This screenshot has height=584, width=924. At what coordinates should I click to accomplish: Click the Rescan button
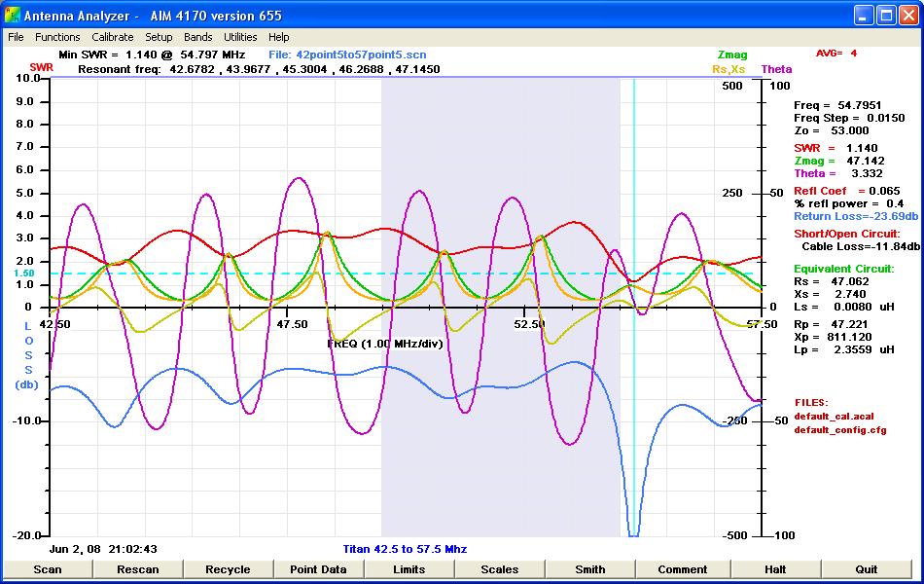click(x=138, y=569)
